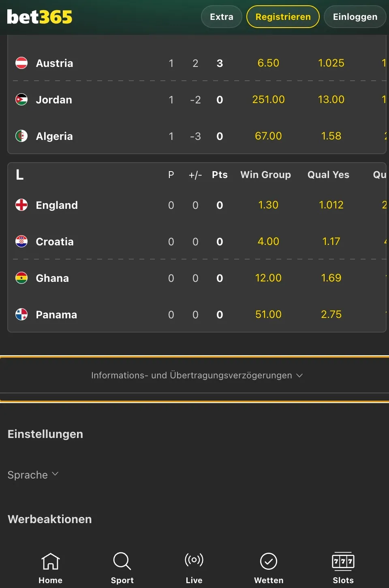Open the Home icon in bottom navigation
Screen dimensions: 389x588
coord(51,562)
